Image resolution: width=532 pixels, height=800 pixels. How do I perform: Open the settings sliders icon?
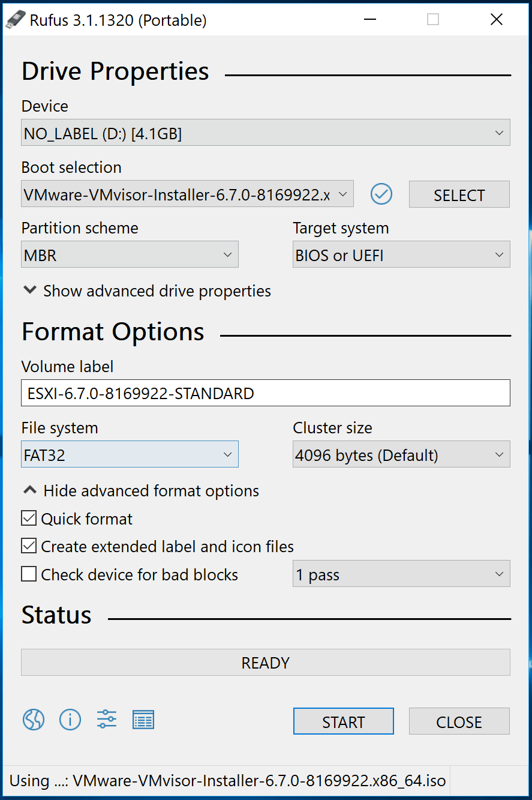(x=107, y=718)
